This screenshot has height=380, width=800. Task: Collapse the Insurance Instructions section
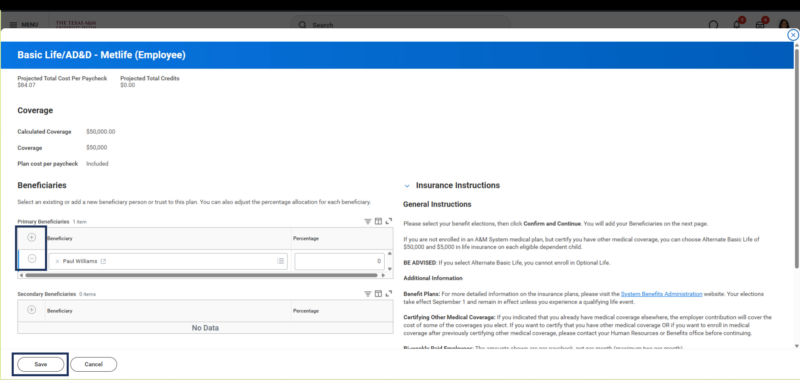[x=407, y=186]
